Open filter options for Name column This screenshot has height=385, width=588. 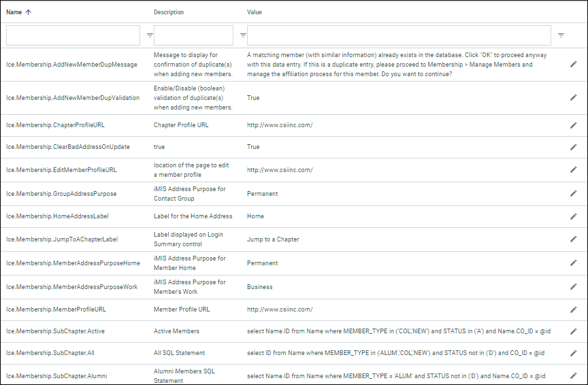(150, 35)
